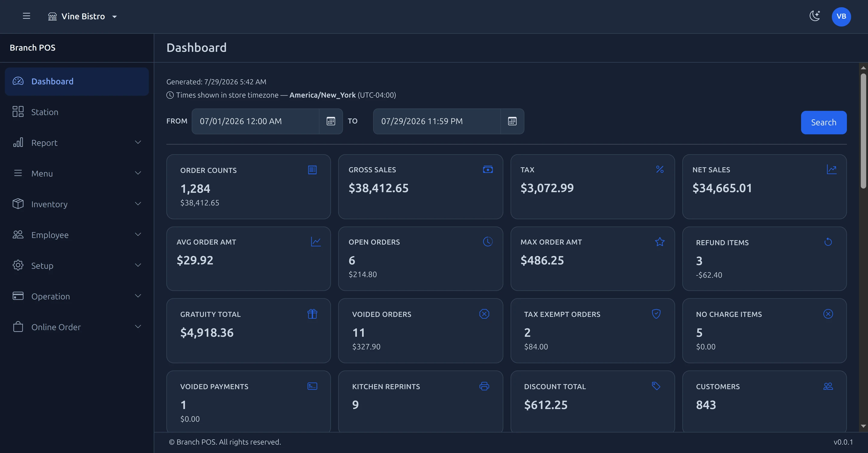868x453 pixels.
Task: Toggle dark mode with the moon icon
Action: pos(815,16)
